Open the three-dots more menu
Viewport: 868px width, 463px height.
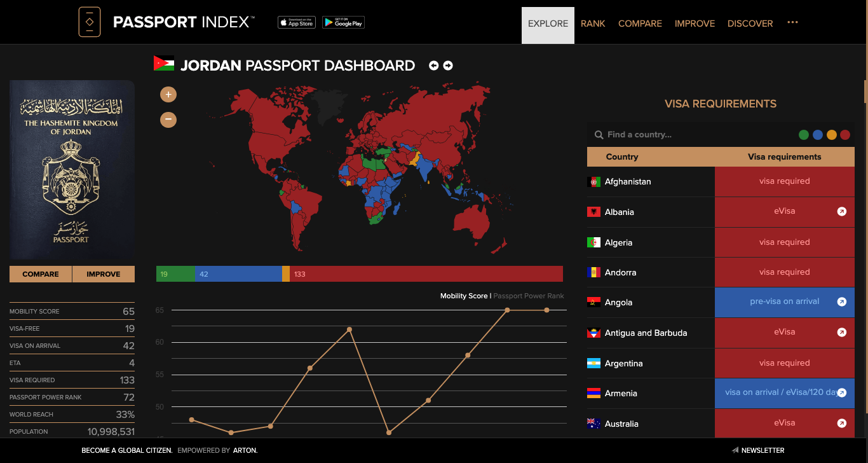click(792, 22)
